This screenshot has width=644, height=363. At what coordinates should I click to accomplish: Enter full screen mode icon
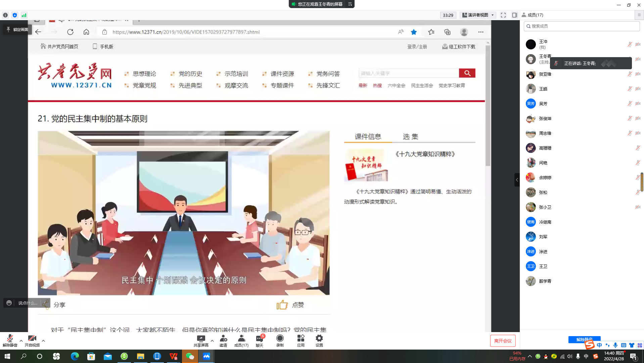tap(503, 15)
